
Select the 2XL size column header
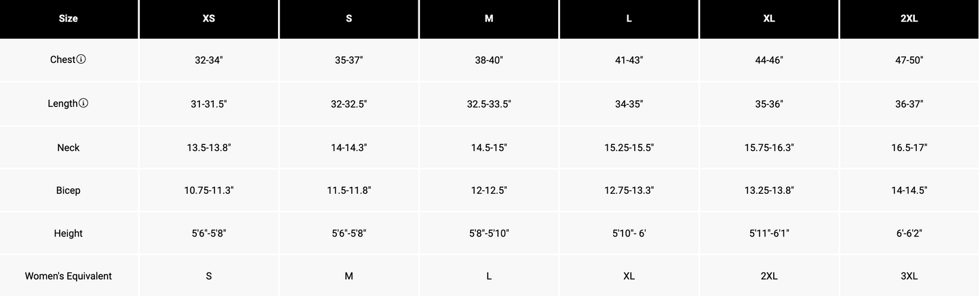point(909,19)
